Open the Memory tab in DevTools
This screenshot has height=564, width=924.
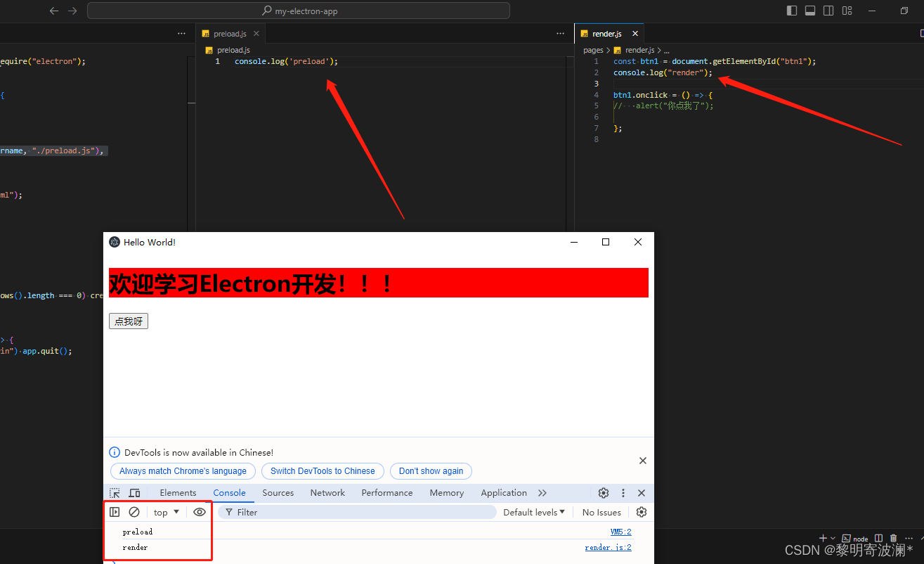click(x=447, y=493)
